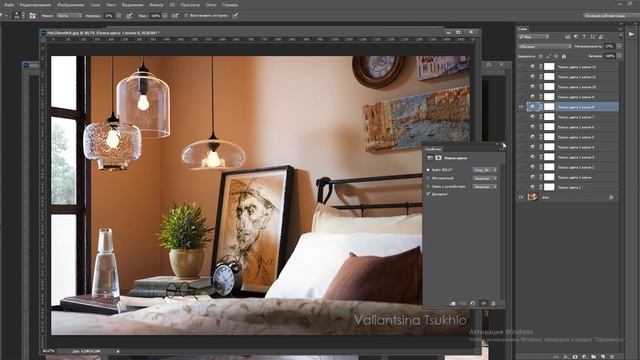This screenshot has height=360, width=640.
Task: Filter layers by type layers icon
Action: 584,37
